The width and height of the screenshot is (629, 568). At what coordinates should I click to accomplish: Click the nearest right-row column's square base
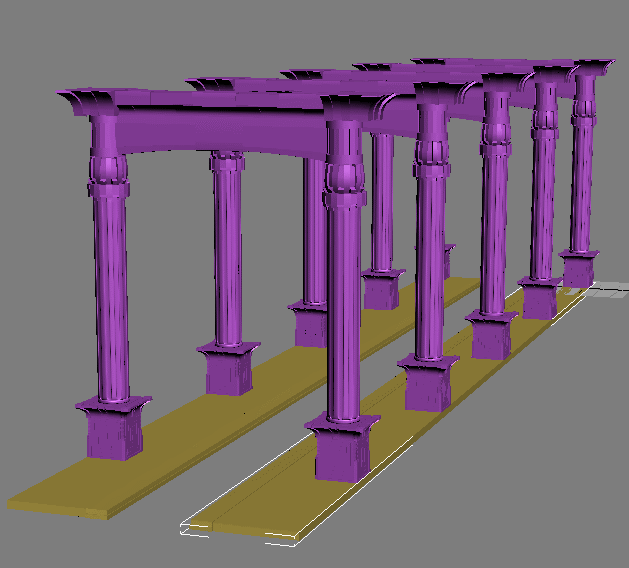[x=341, y=455]
